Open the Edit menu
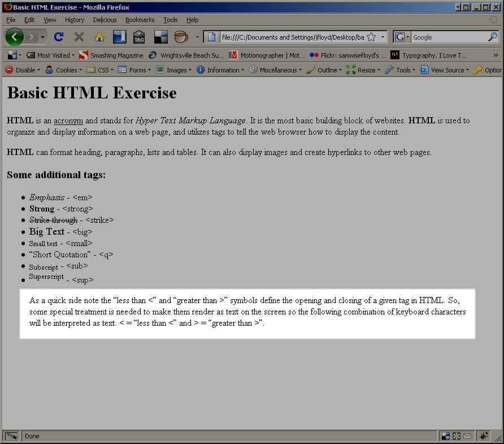Screen dimensions: 504x444 click(x=29, y=20)
